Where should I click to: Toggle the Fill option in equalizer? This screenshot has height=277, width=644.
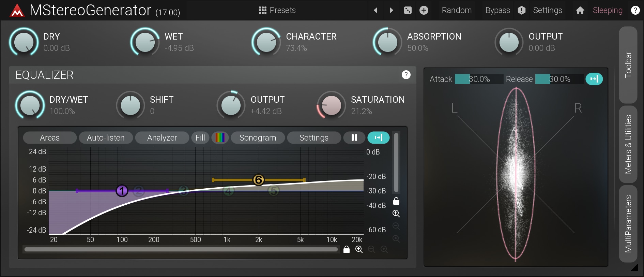click(x=200, y=138)
